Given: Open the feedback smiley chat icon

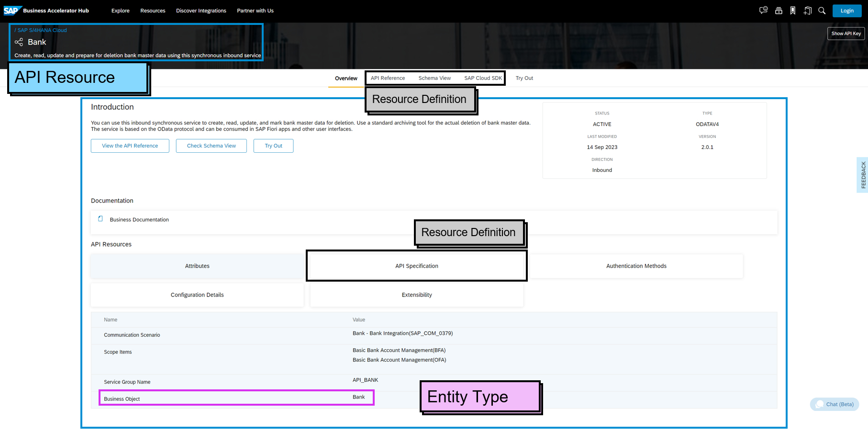Looking at the screenshot, I should coord(763,10).
